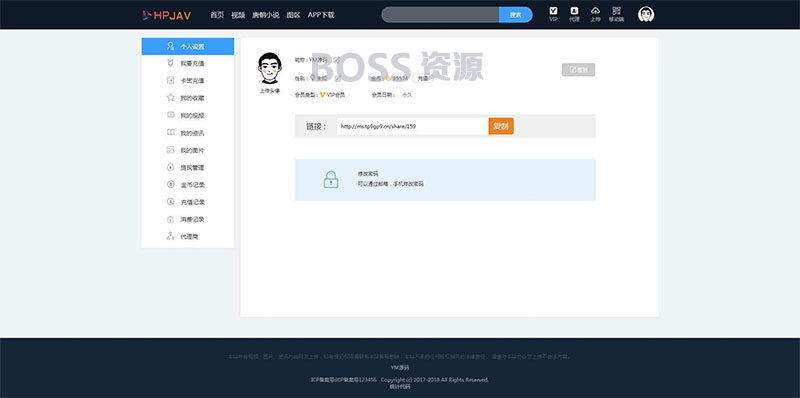800x398 pixels.
Task: Click the blue 搜索 search button
Action: point(515,15)
